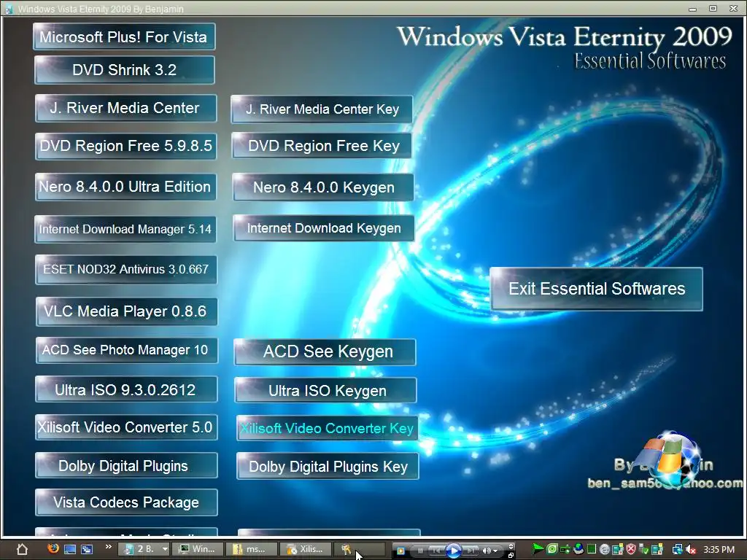Restore Media Player from taskbar toolbar

pos(511,555)
